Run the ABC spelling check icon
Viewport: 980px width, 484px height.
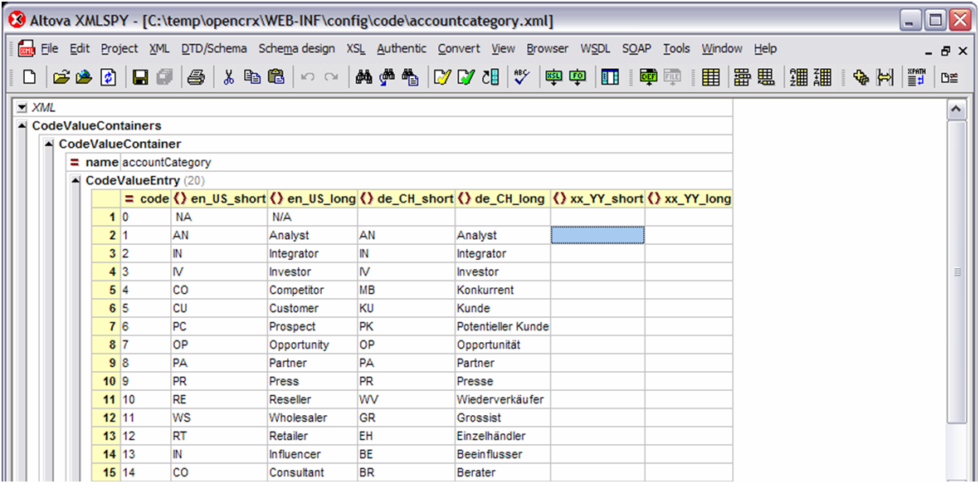tap(522, 77)
